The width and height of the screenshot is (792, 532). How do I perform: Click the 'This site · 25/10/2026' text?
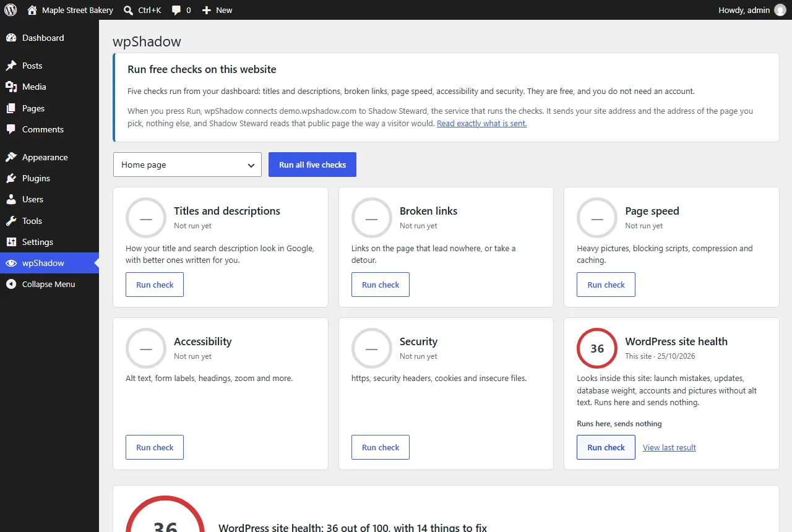click(x=660, y=356)
